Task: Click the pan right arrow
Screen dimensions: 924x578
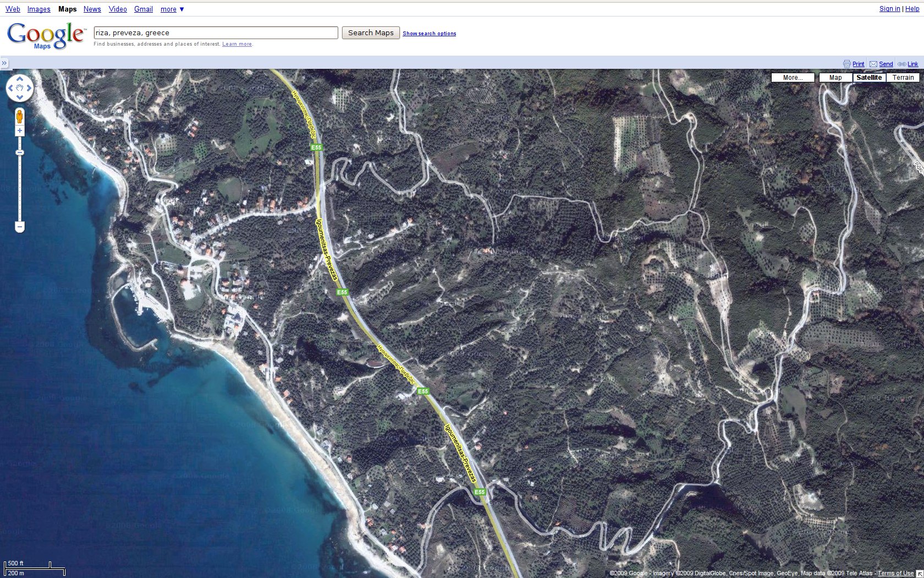Action: [29, 88]
